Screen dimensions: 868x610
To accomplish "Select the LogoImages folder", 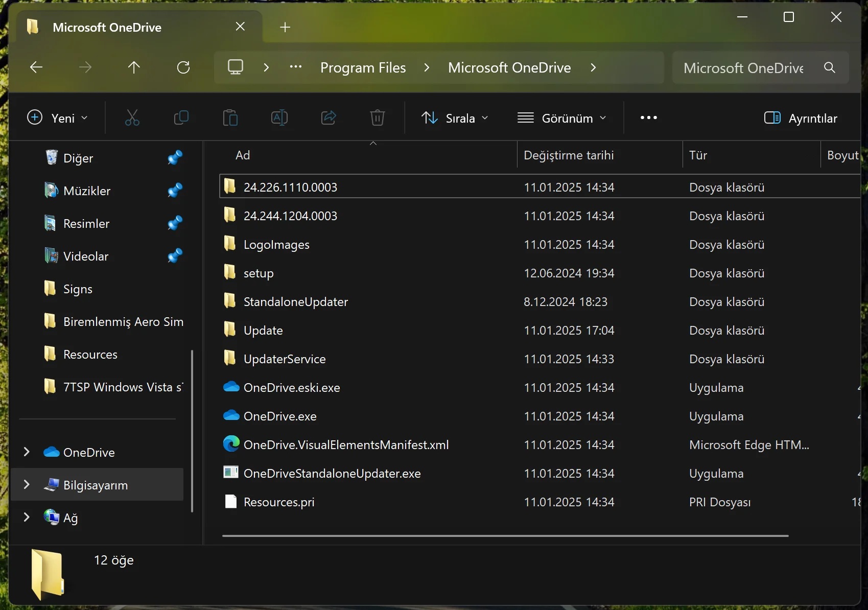I will [540, 244].
